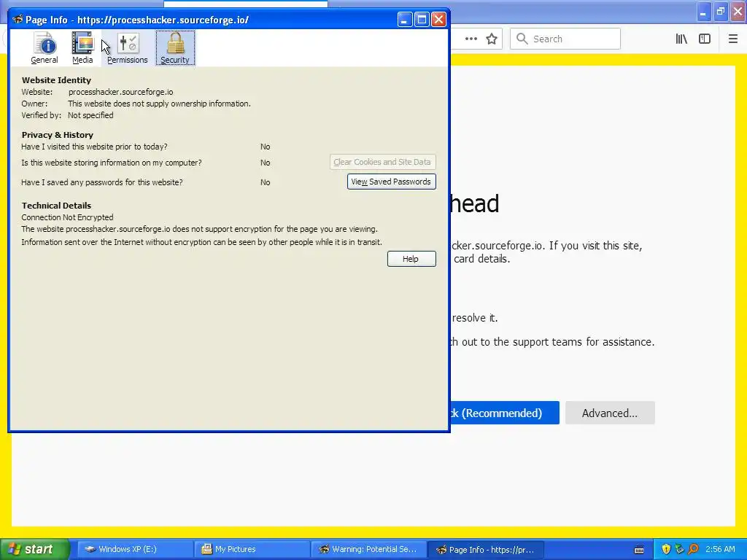
Task: Open the Permissions tab
Action: (127, 47)
